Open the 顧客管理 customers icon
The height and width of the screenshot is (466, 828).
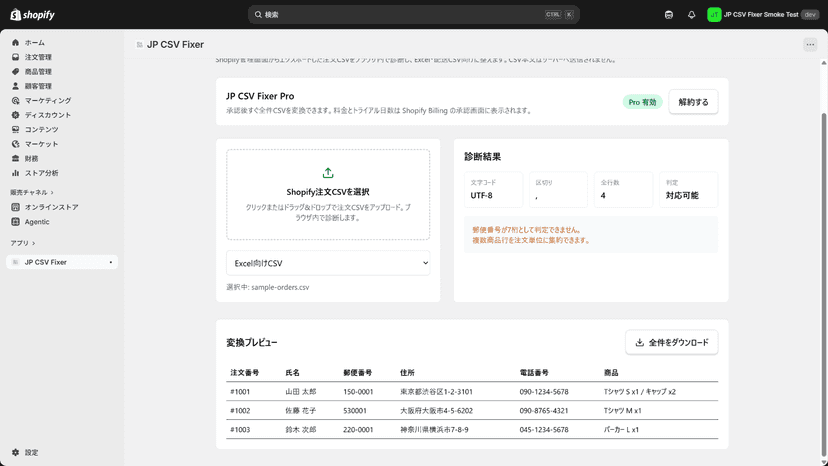15,86
